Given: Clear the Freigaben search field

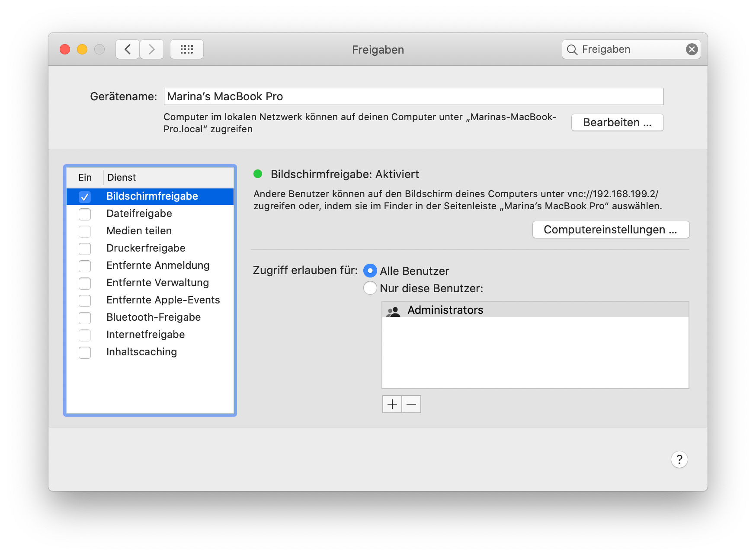Looking at the screenshot, I should tap(692, 49).
